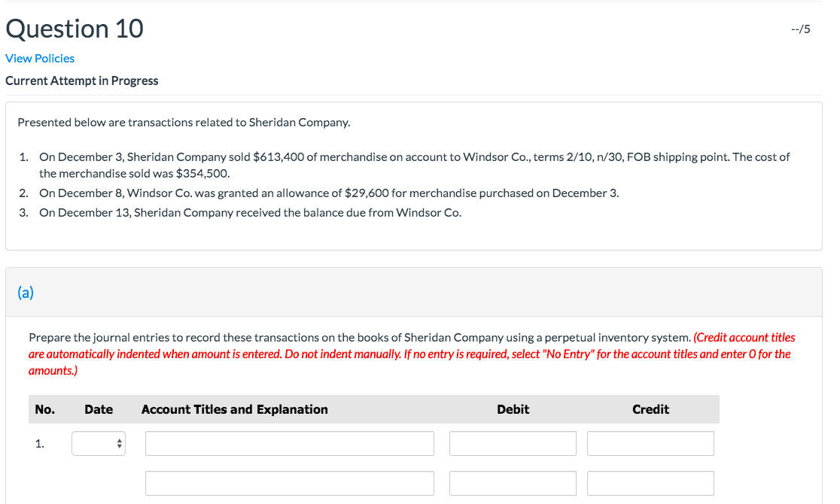Select the first Credit amount field
840x504 pixels.
tap(650, 443)
